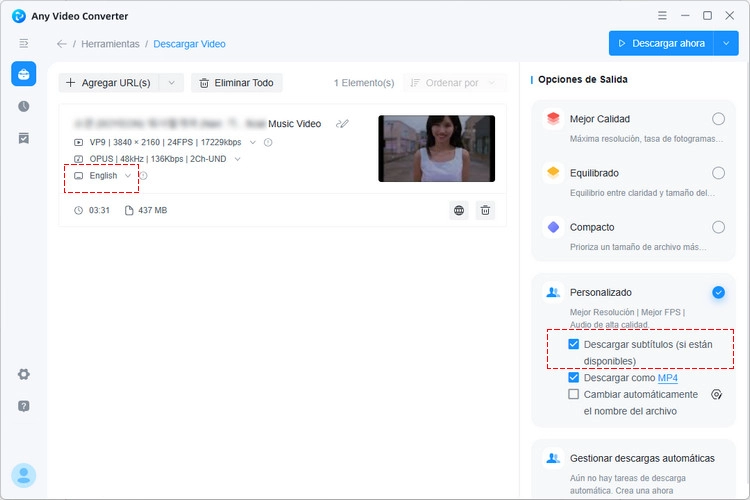The width and height of the screenshot is (750, 500).
Task: Select Equilibrado radio option
Action: click(718, 173)
